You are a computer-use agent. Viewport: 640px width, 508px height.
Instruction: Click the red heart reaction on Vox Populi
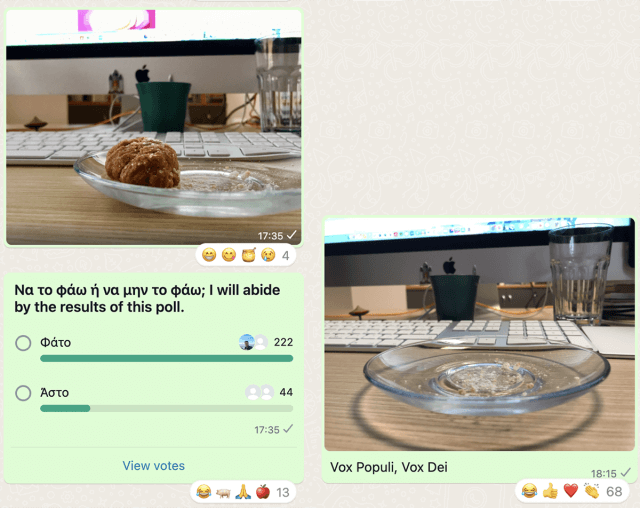(571, 491)
